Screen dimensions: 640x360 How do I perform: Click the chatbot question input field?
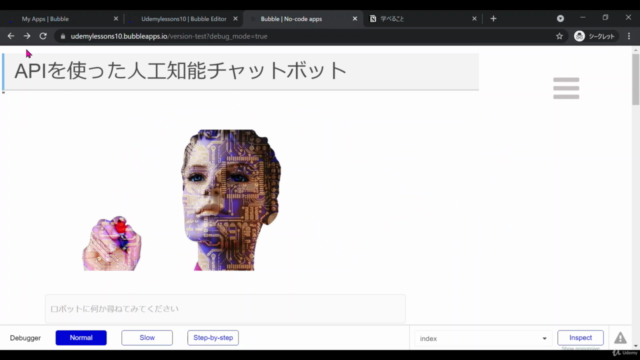pos(225,309)
